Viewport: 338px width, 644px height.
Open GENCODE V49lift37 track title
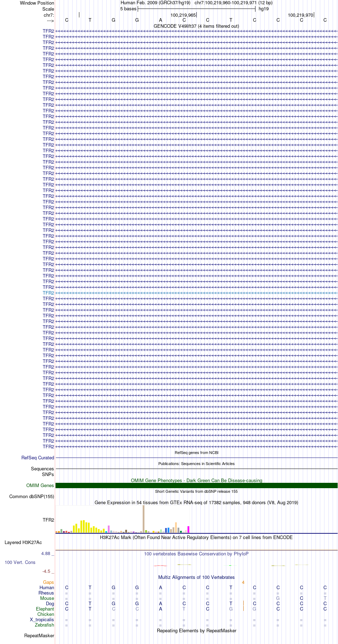coord(196,26)
